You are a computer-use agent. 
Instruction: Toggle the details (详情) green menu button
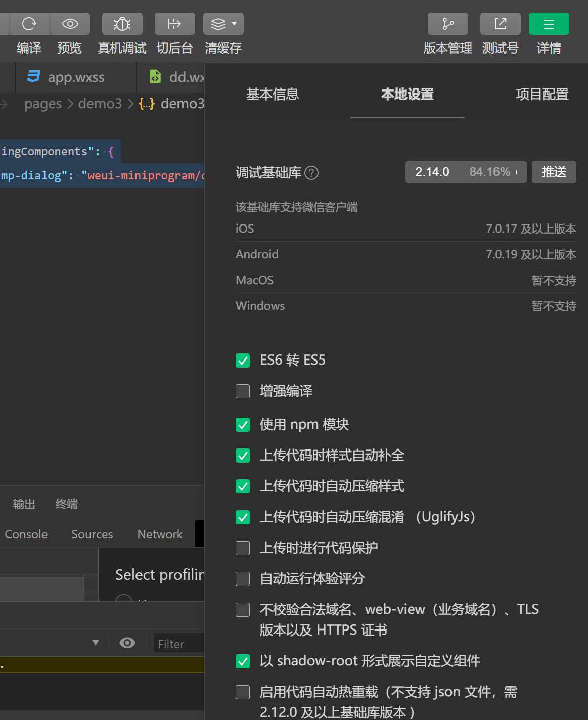[549, 24]
